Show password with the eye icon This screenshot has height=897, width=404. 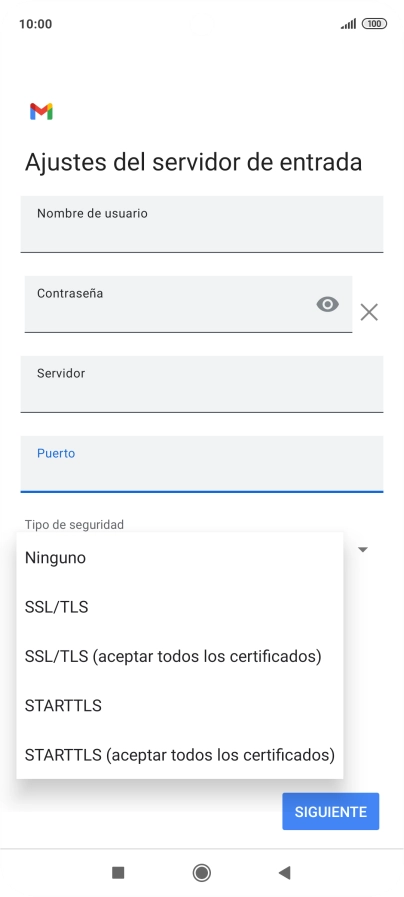(x=327, y=304)
